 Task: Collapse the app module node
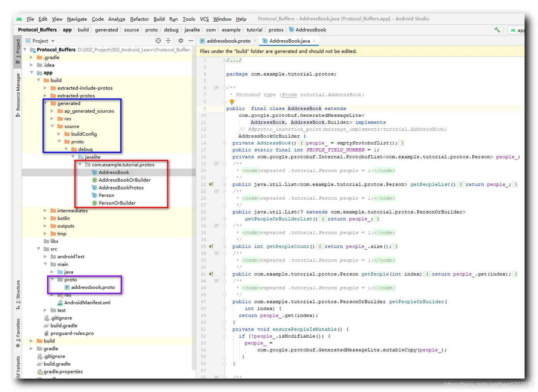point(32,73)
